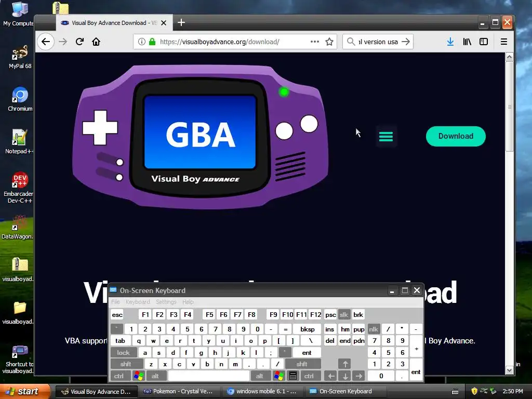Click the bksp key on On-Screen Keyboard
The height and width of the screenshot is (399, 532).
pos(308,329)
